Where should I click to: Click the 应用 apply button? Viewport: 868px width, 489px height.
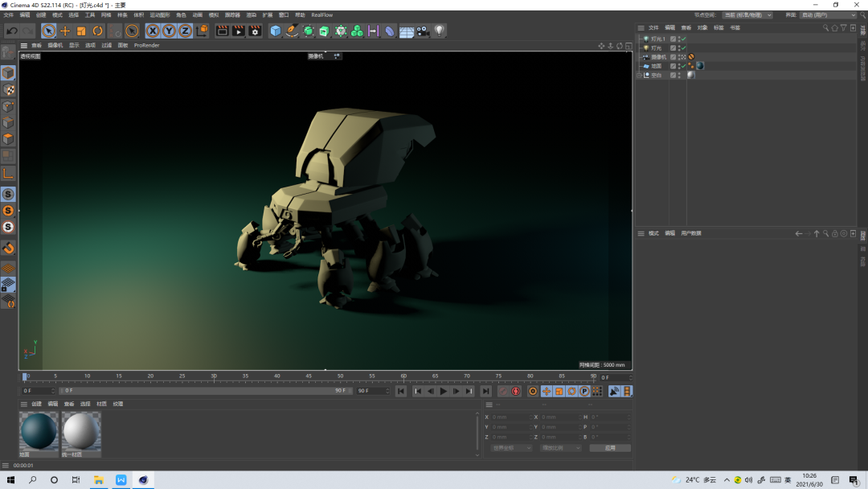tap(610, 448)
